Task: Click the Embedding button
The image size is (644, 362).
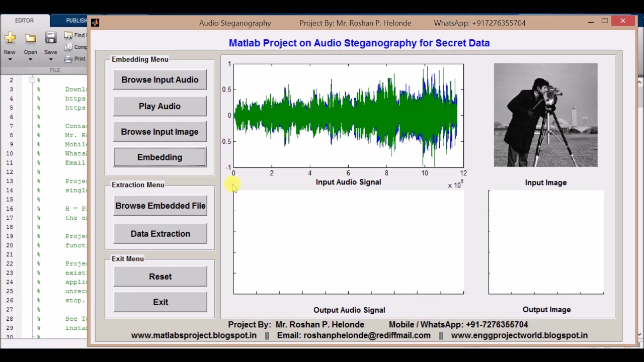Action: tap(159, 157)
